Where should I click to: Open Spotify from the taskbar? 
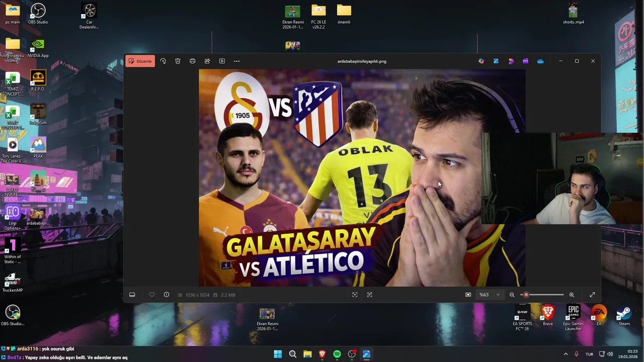click(337, 354)
